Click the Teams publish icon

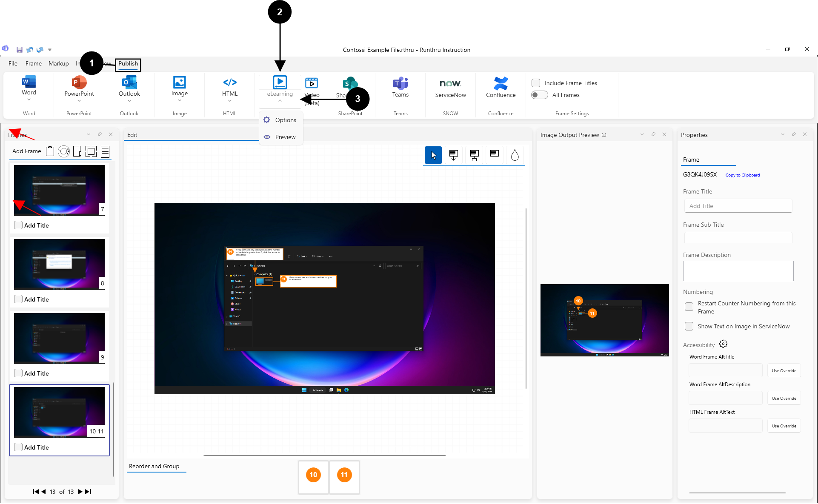[x=400, y=83]
